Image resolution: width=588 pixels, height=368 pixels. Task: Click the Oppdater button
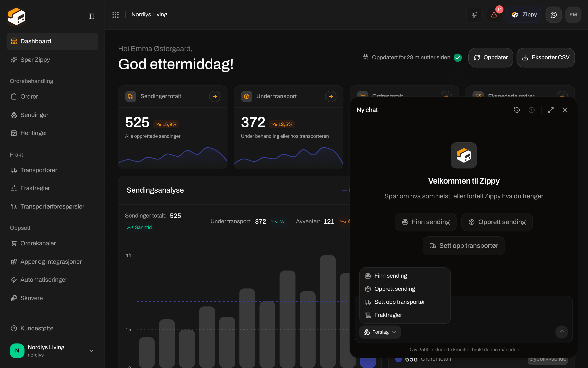[x=491, y=57]
